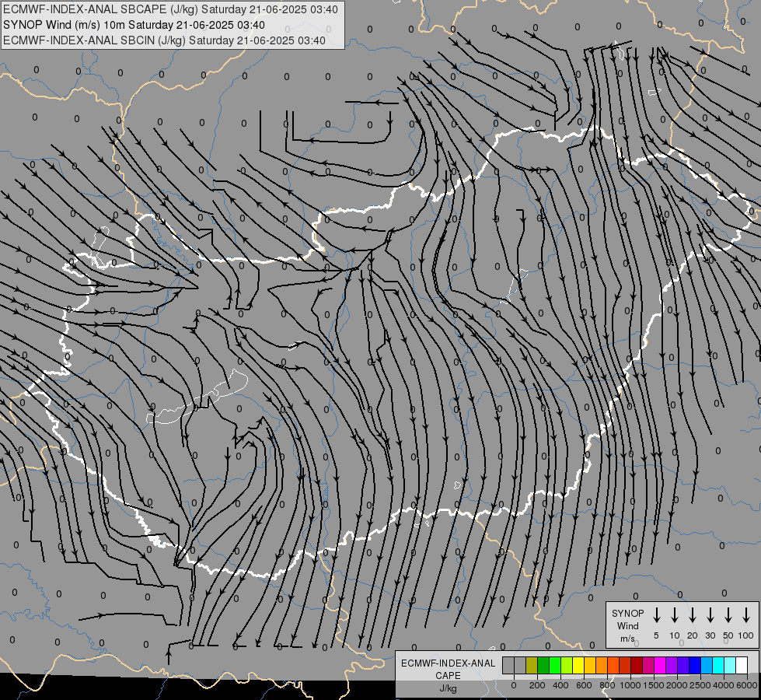761x700 pixels.
Task: Click the 30 m/s wind arrow symbol
Action: [x=710, y=615]
